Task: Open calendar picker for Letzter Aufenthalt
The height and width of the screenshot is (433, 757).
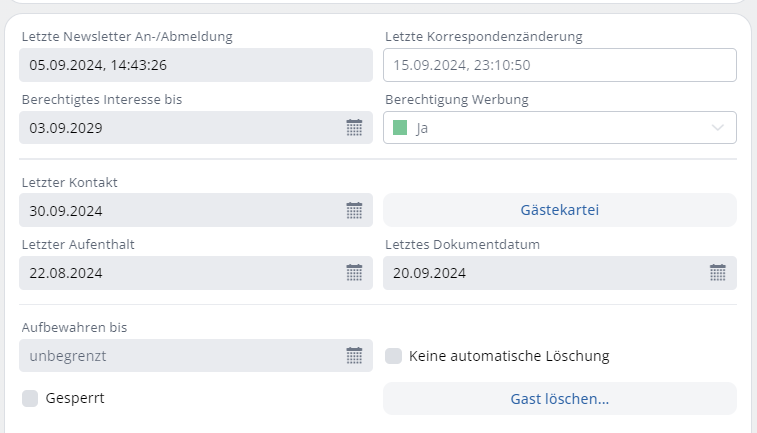Action: pos(354,273)
